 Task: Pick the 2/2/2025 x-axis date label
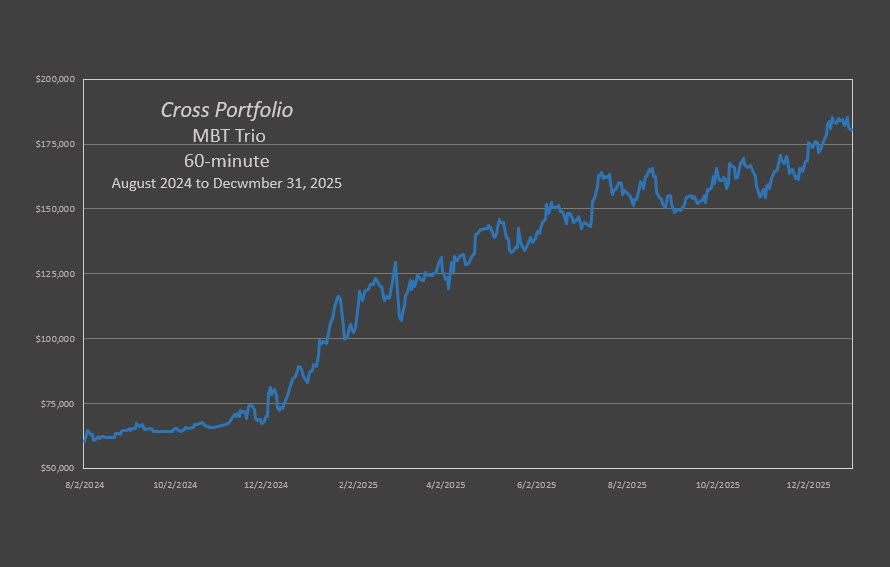coord(357,484)
